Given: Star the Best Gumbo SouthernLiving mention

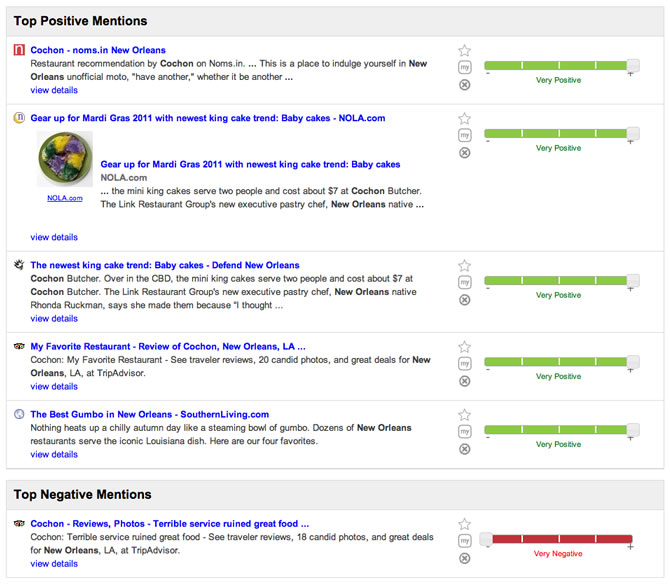Looking at the screenshot, I should click(464, 414).
